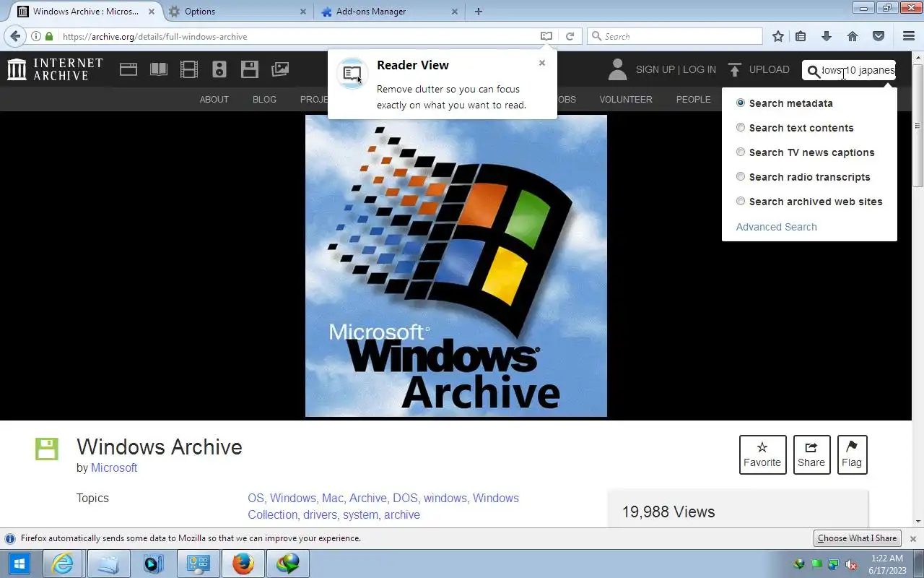Close the Reader View popup
This screenshot has height=578, width=924.
[542, 63]
